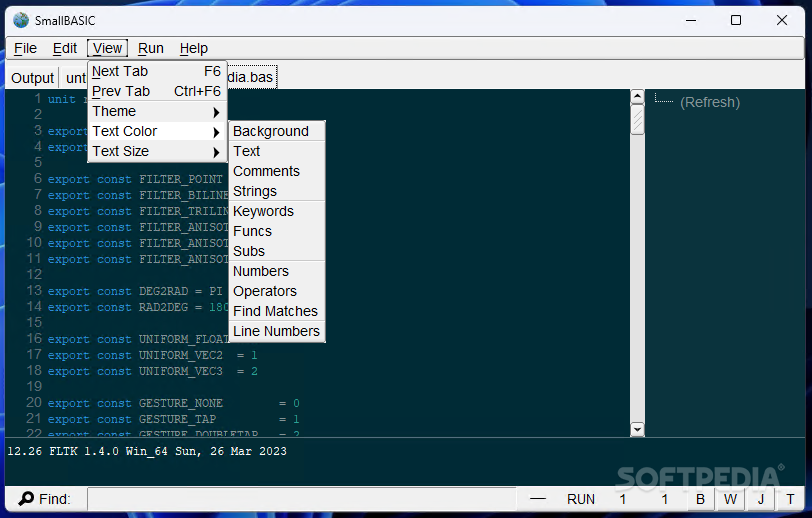Open the Help menu
The image size is (812, 518).
pyautogui.click(x=194, y=48)
